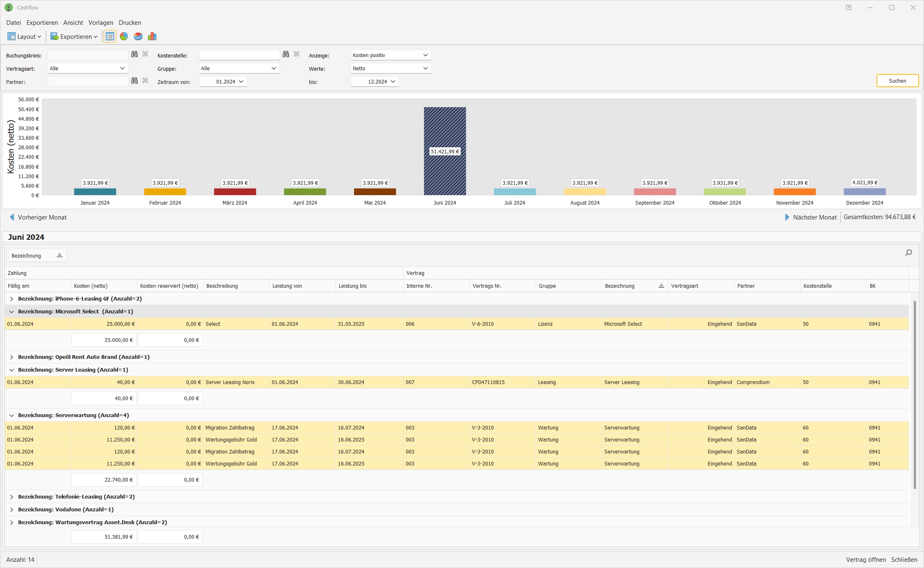
Task: Open the grid search magnifier icon
Action: coord(908,253)
